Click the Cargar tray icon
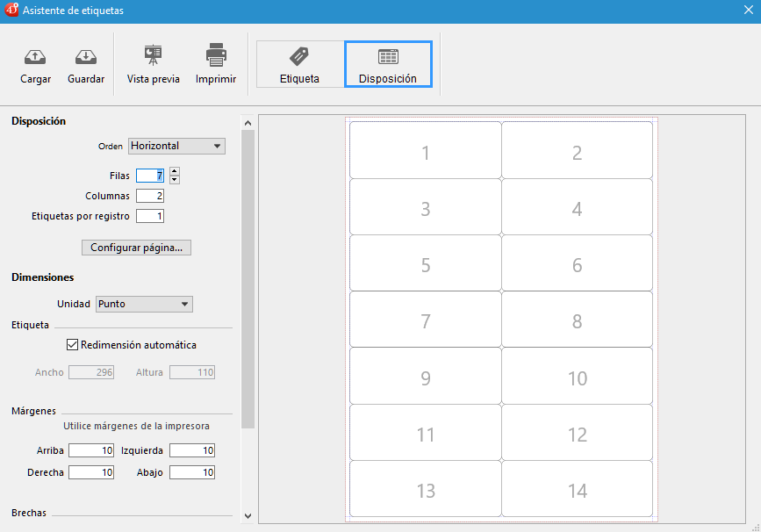This screenshot has height=532, width=761. [35, 58]
